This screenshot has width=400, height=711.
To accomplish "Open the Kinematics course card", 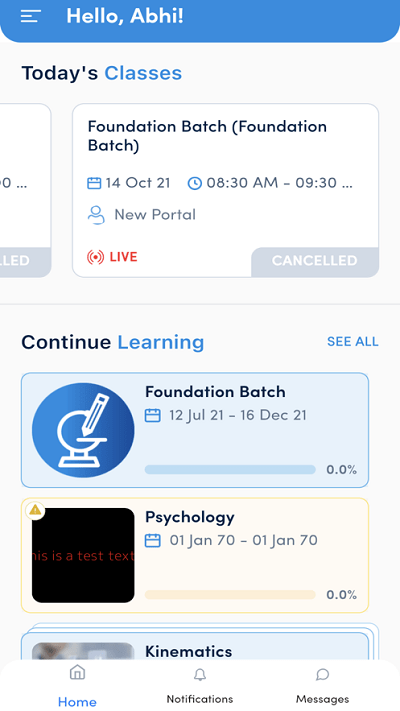I will [x=195, y=646].
